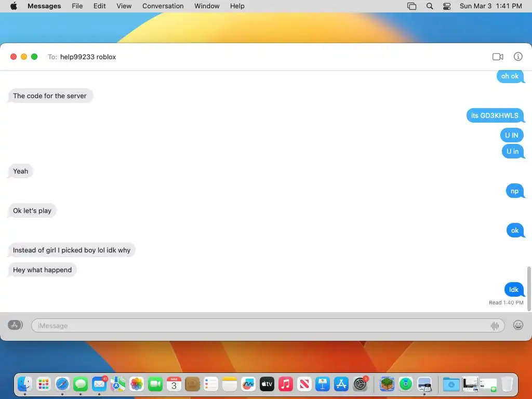Select 'Instead of girl I picked boy' message
532x399 pixels.
[x=72, y=250]
